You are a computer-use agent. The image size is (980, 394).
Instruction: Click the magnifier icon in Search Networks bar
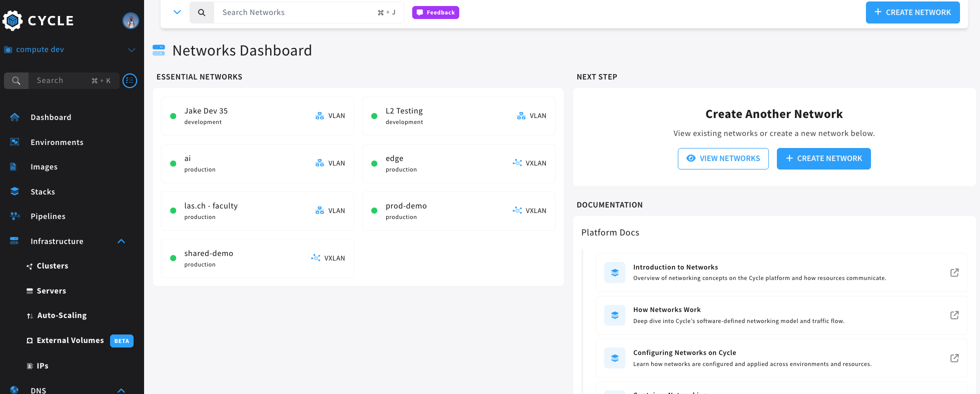point(202,12)
